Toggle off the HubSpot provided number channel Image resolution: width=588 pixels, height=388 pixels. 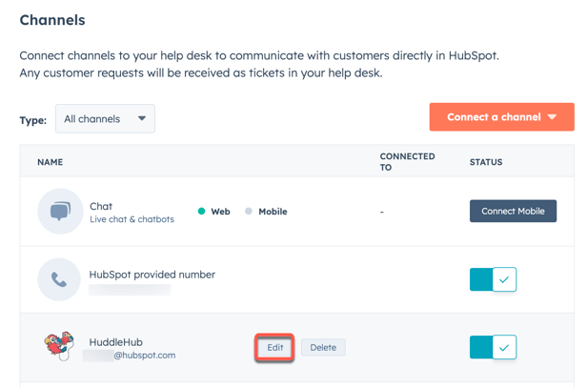(x=493, y=279)
